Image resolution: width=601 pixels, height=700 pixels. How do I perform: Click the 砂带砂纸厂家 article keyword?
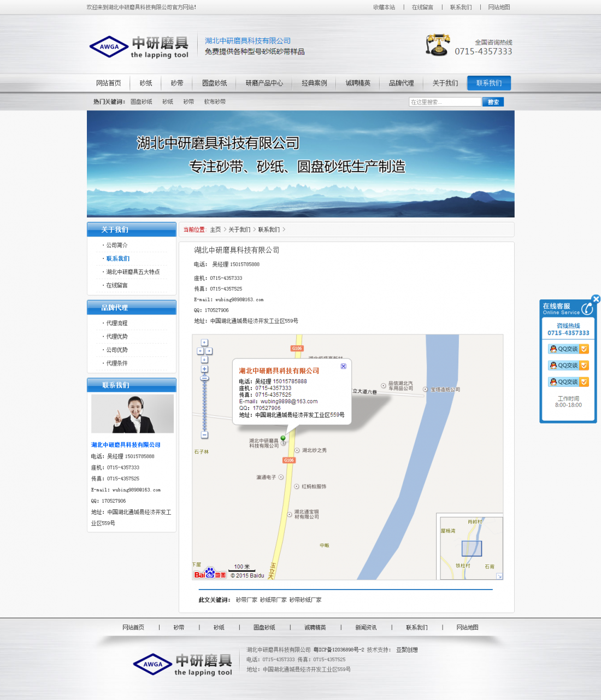coord(305,600)
